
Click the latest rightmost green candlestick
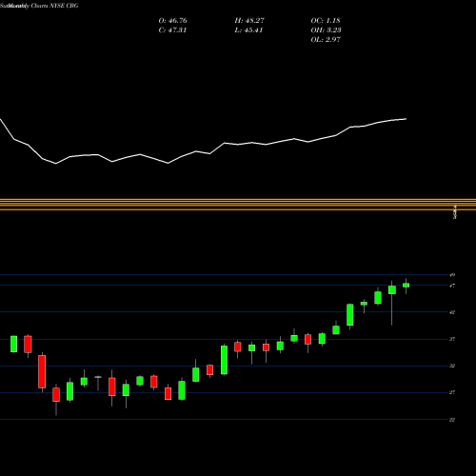(407, 286)
